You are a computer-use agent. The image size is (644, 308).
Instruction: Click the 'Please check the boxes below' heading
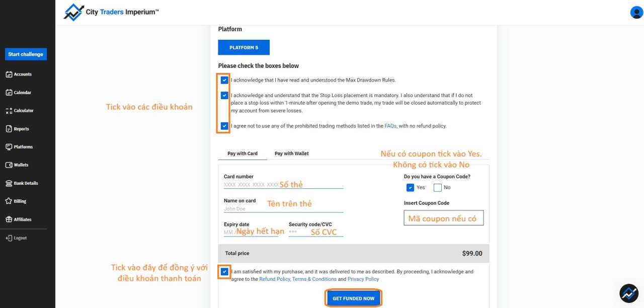pyautogui.click(x=259, y=66)
